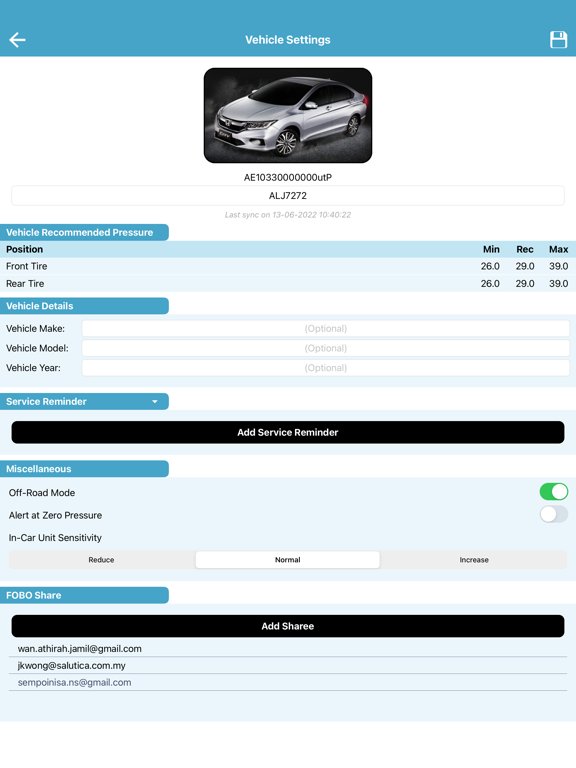Image resolution: width=576 pixels, height=768 pixels.
Task: Go back using the arrow icon
Action: click(17, 40)
